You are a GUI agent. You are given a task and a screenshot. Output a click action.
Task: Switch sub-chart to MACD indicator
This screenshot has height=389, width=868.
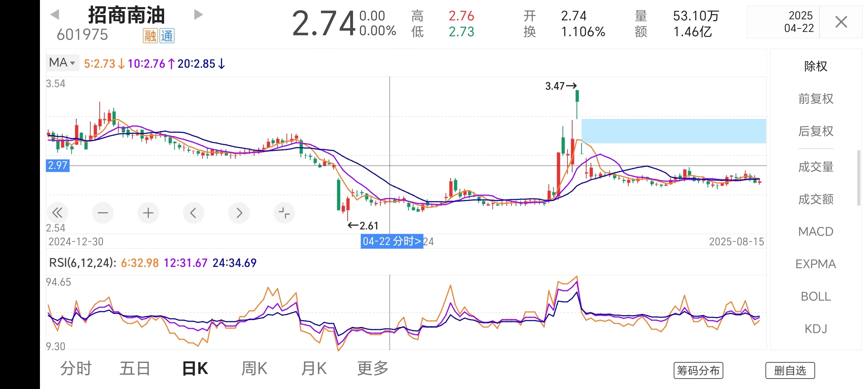pyautogui.click(x=816, y=232)
